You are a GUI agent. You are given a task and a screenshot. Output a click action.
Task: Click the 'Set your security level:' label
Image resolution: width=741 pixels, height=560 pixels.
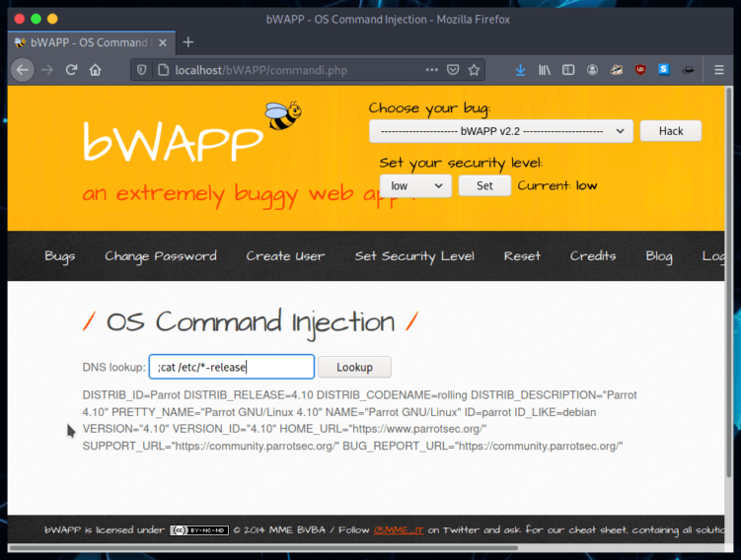coord(461,164)
